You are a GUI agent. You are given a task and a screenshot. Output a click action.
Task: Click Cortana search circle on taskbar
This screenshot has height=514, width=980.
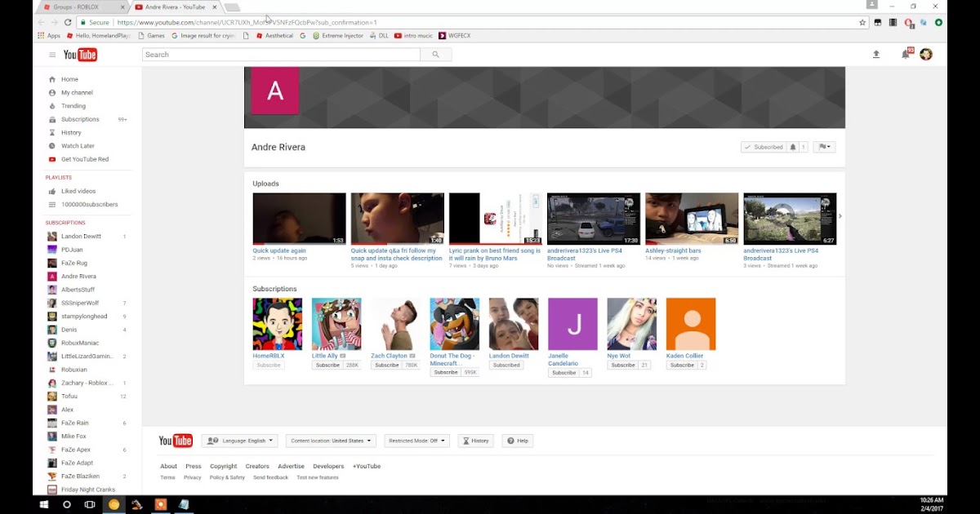click(67, 505)
